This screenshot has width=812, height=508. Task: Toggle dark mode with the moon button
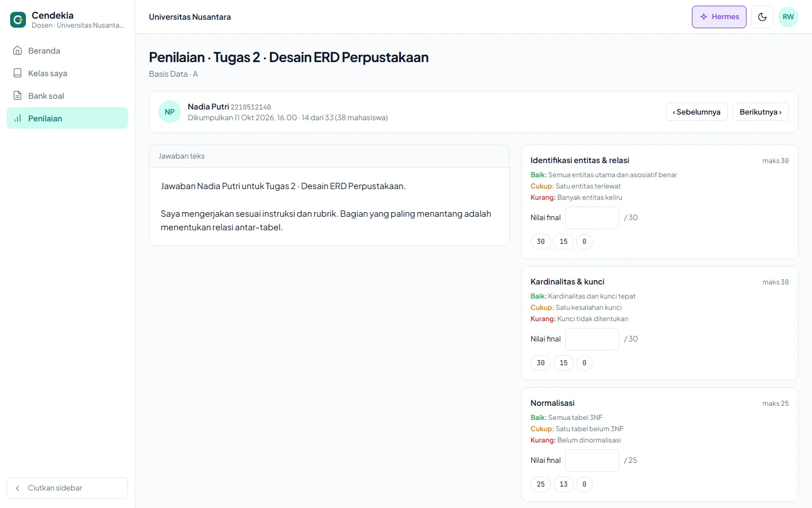[762, 17]
